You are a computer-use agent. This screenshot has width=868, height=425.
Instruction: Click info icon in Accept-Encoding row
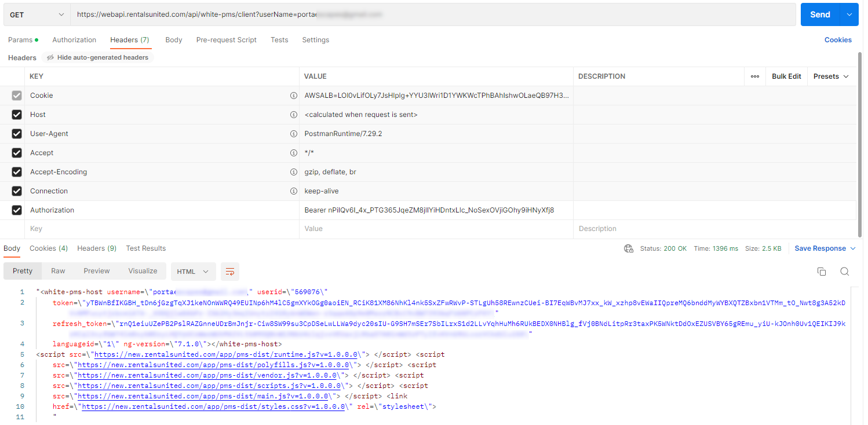293,172
